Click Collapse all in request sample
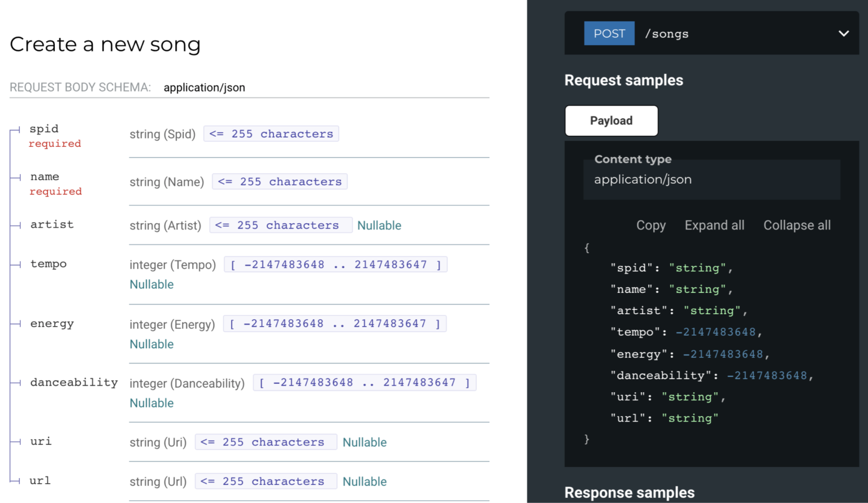This screenshot has height=503, width=868. click(796, 226)
